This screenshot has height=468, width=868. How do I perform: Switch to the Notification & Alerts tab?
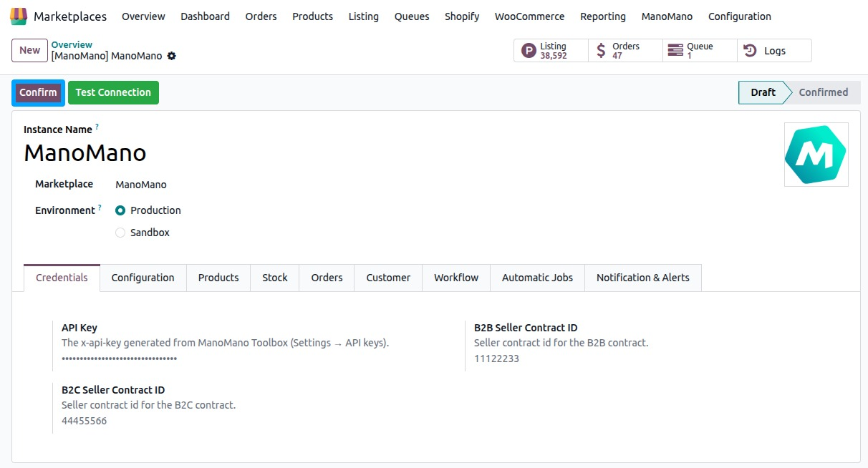643,278
